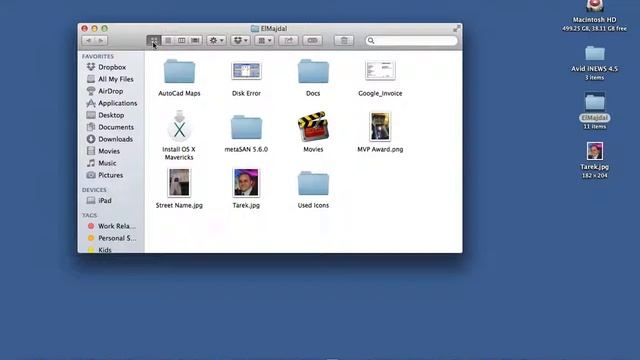This screenshot has height=360, width=640.
Task: Go back in Finder history
Action: [89, 40]
